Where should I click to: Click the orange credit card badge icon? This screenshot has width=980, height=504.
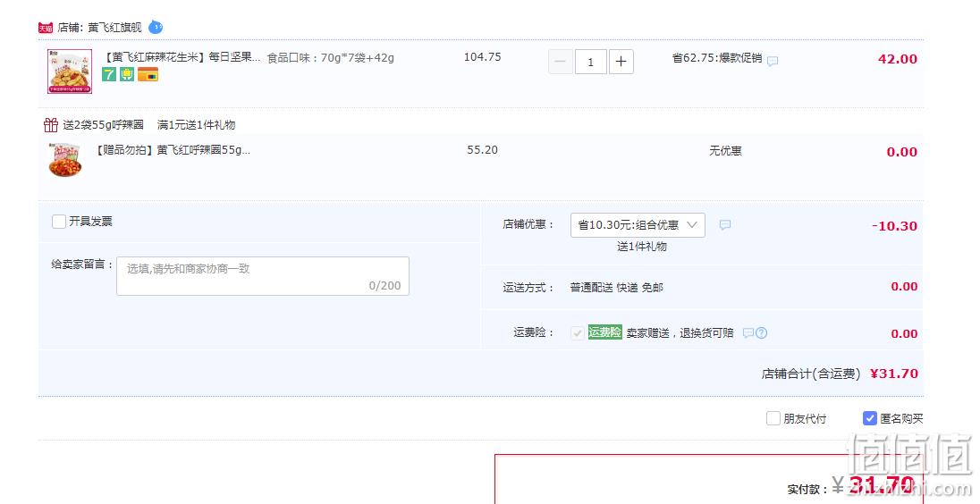148,75
